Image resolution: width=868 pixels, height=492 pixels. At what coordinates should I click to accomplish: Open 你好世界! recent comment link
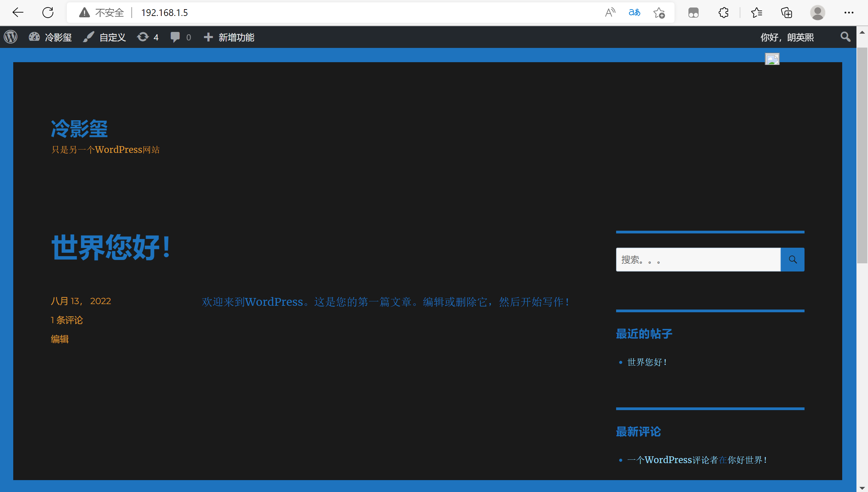(747, 460)
